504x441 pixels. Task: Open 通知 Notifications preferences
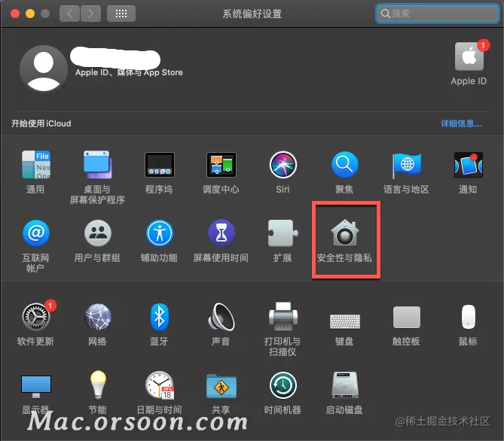(469, 165)
